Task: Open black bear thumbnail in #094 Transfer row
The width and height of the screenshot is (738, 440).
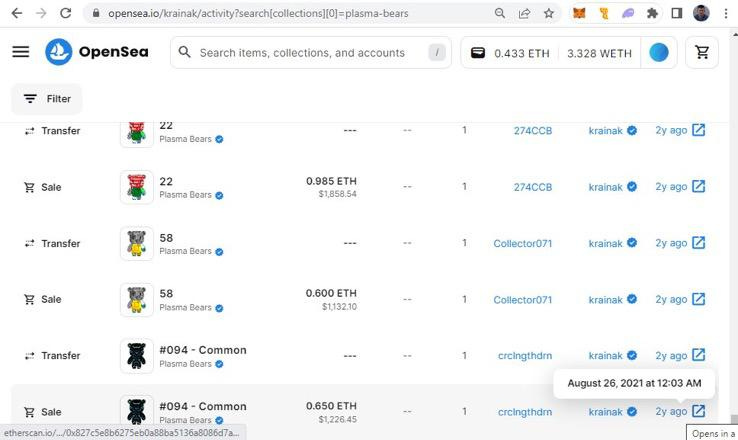Action: (x=136, y=356)
